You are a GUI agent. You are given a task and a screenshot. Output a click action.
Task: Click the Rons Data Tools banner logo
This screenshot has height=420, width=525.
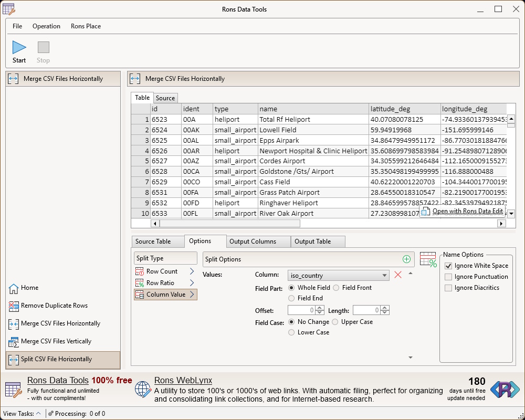(x=14, y=390)
